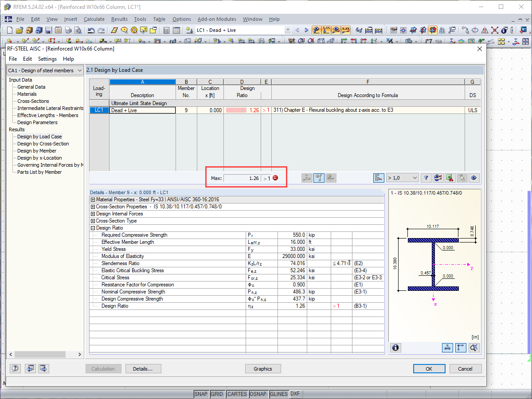This screenshot has width=532, height=399.
Task: Click the navigator horizontal scrollbar
Action: click(x=45, y=354)
